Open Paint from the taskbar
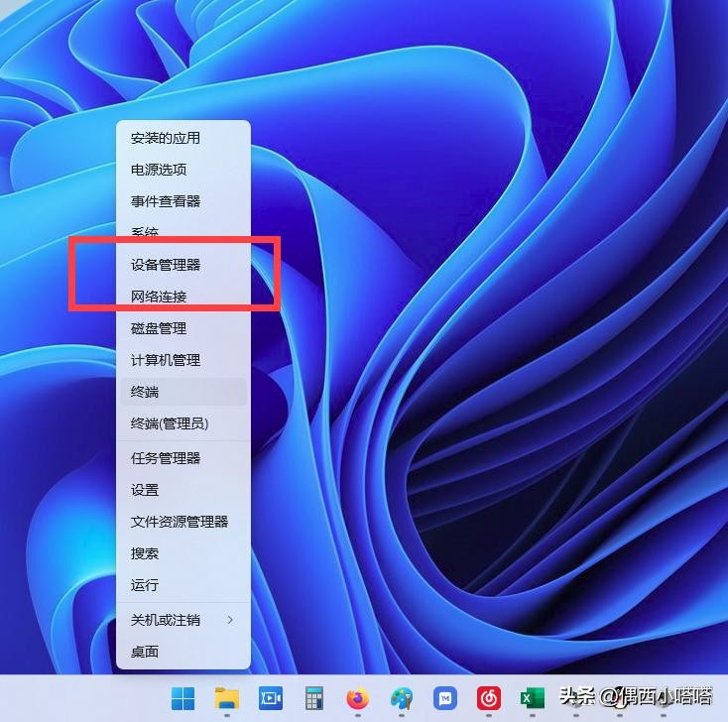 click(x=402, y=698)
